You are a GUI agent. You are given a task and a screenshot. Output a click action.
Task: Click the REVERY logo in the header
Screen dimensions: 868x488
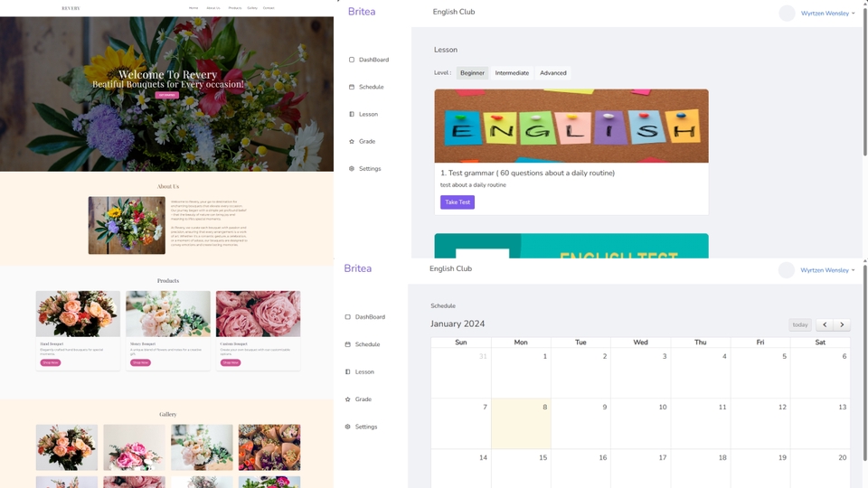[x=71, y=8]
